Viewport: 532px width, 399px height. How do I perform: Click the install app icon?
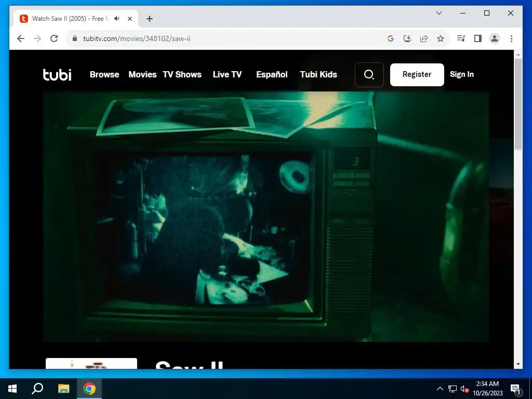[407, 38]
